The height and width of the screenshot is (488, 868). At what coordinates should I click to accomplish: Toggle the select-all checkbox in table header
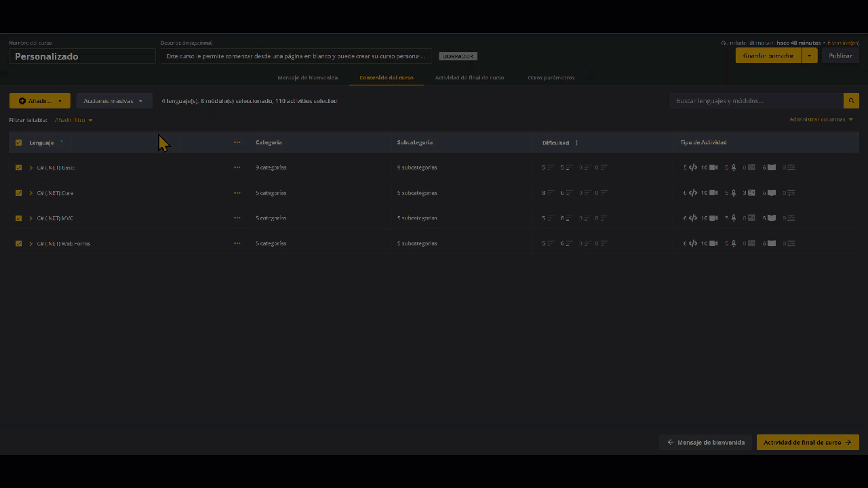coord(18,142)
